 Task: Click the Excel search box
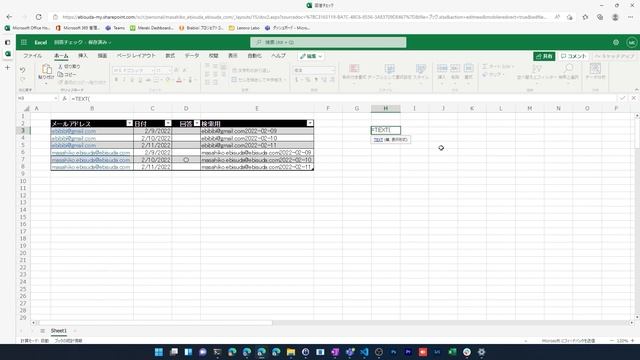(328, 42)
